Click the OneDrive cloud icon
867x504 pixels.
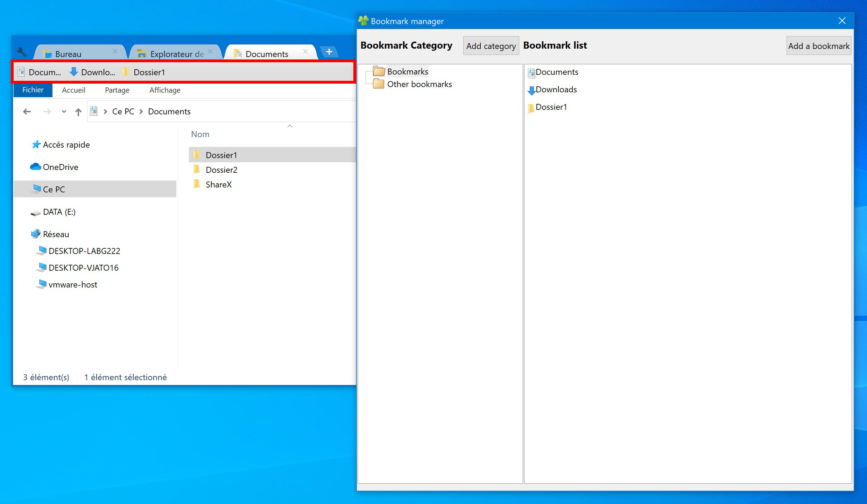(36, 167)
